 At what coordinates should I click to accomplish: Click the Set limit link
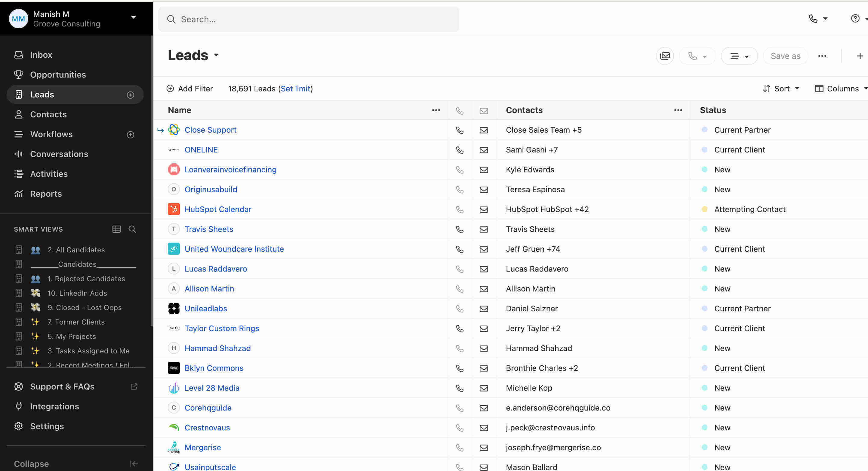click(295, 89)
